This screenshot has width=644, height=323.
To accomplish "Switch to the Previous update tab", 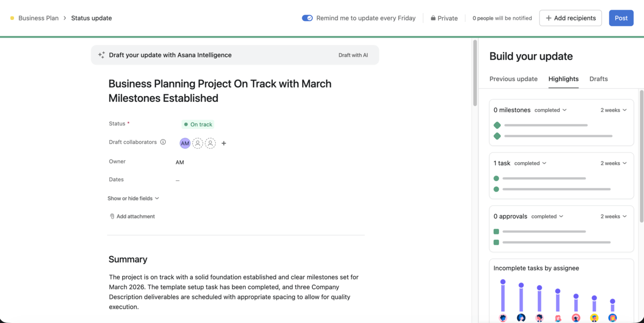I will point(513,79).
